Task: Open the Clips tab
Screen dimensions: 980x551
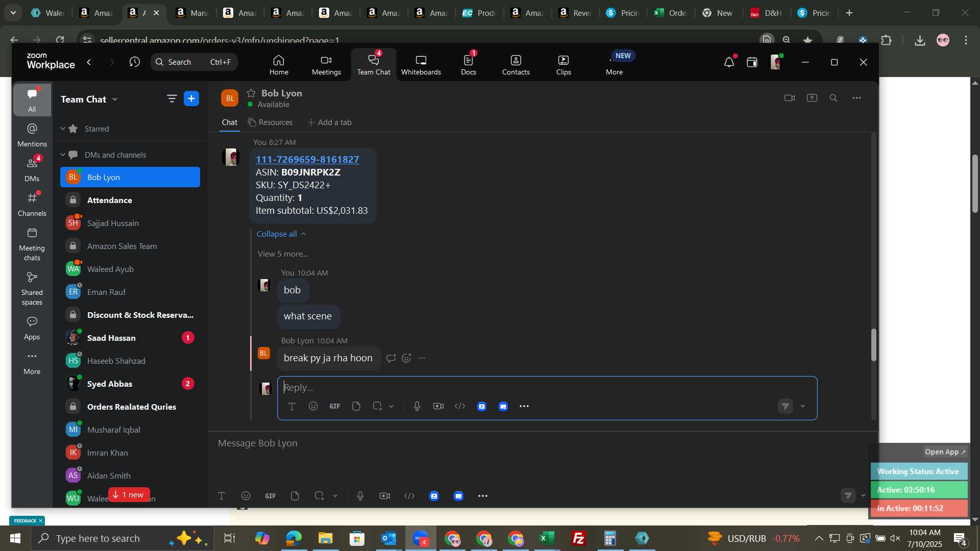Action: pos(563,65)
